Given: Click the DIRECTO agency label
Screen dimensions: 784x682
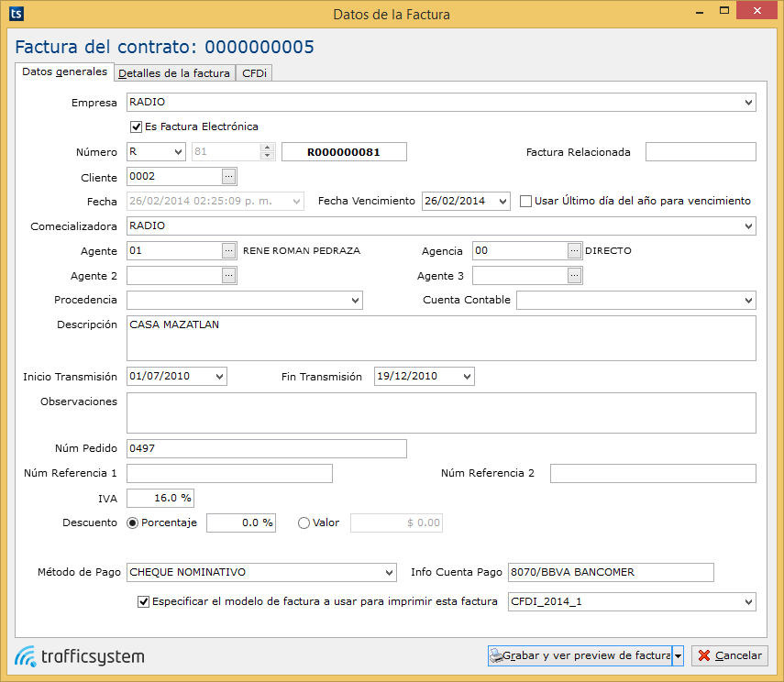Looking at the screenshot, I should 608,250.
